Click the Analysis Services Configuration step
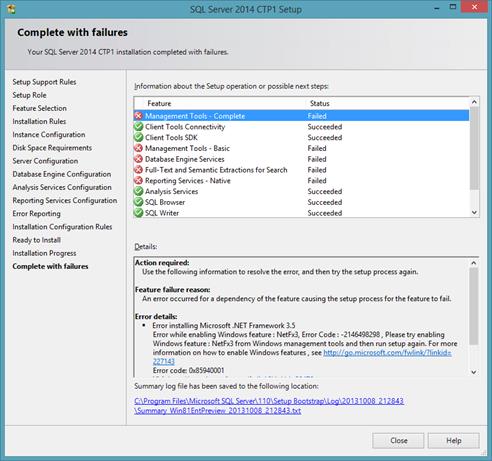 [x=62, y=187]
